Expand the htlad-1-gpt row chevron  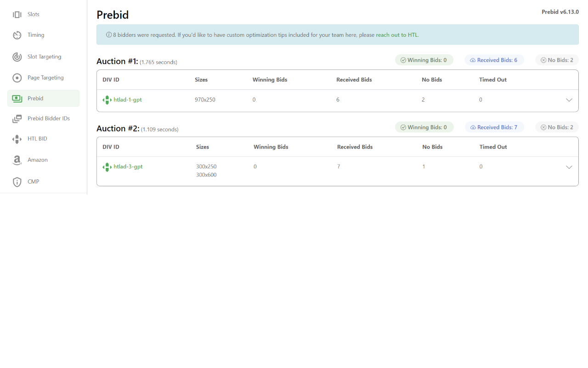[x=569, y=100]
